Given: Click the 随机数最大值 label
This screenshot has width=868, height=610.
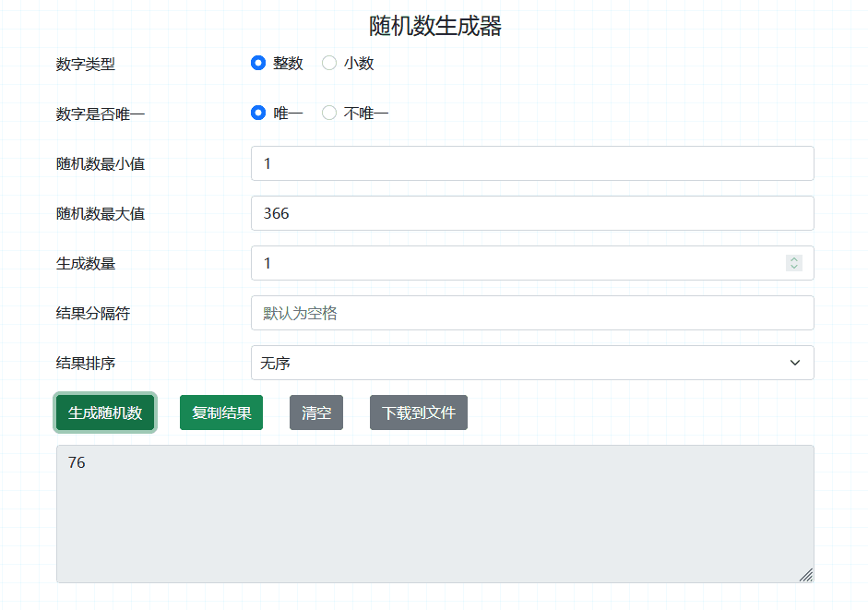Looking at the screenshot, I should (101, 214).
